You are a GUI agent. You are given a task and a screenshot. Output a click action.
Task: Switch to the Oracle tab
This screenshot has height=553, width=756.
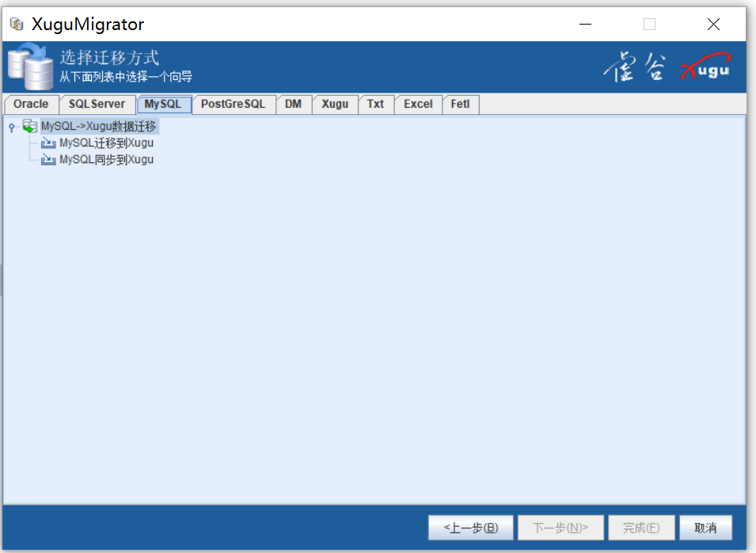tap(31, 105)
